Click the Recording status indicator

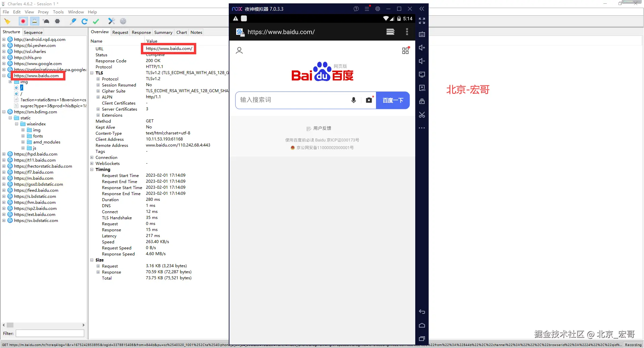coord(633,345)
